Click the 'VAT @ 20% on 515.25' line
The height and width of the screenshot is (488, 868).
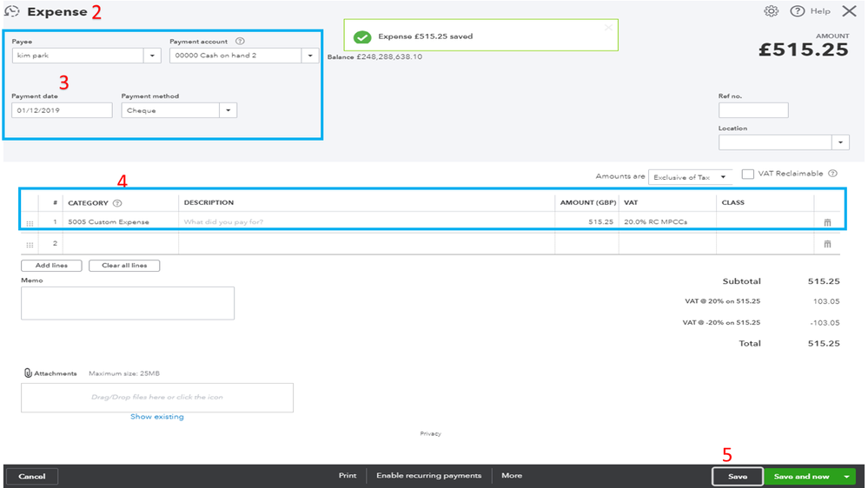pyautogui.click(x=762, y=301)
